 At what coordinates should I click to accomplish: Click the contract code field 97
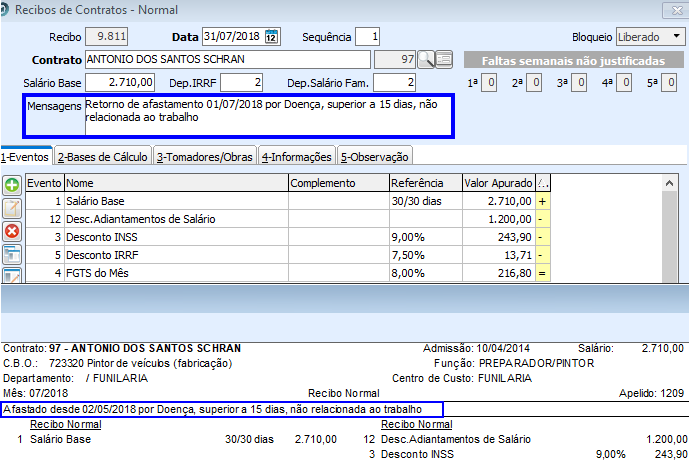pos(395,59)
